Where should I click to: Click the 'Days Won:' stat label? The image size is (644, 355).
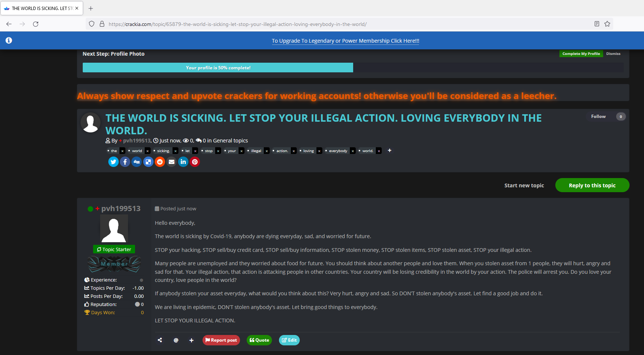(103, 313)
